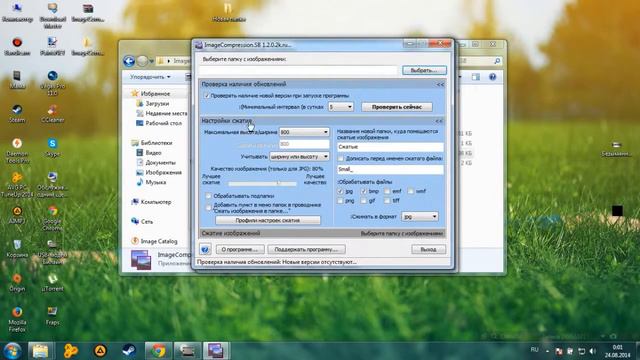
Task: Check the tiff file type checkbox
Action: pyautogui.click(x=387, y=201)
